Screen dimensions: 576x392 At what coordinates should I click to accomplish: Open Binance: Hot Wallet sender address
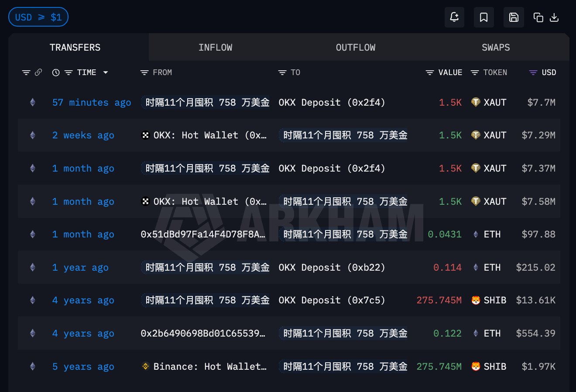click(x=204, y=367)
